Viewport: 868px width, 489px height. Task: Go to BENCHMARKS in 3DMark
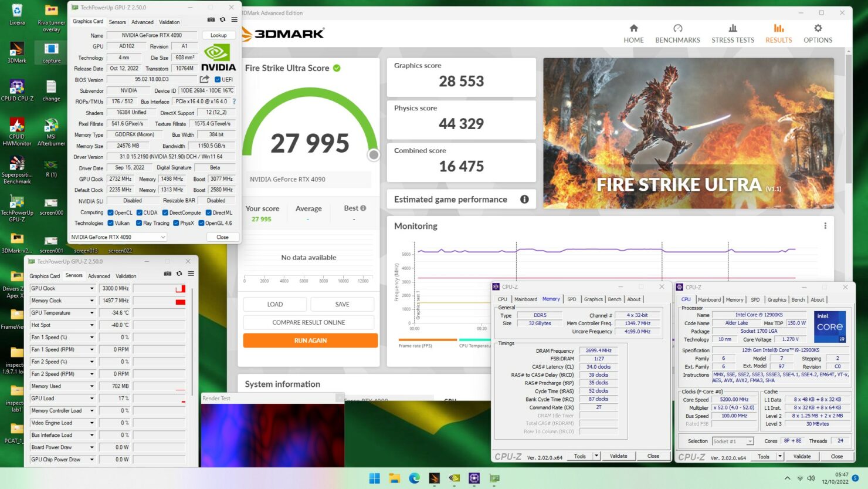[677, 33]
